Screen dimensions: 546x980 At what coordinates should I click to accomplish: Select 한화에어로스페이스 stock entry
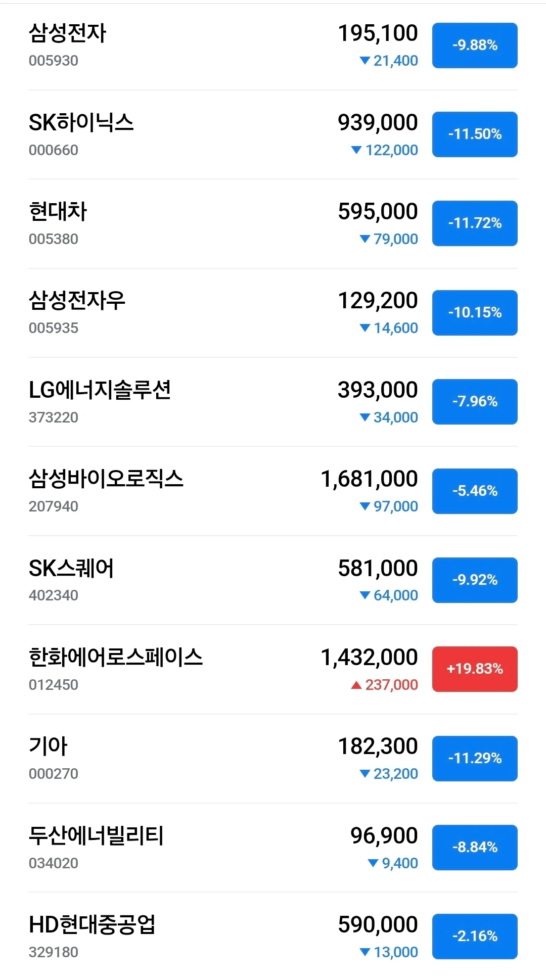click(x=273, y=670)
